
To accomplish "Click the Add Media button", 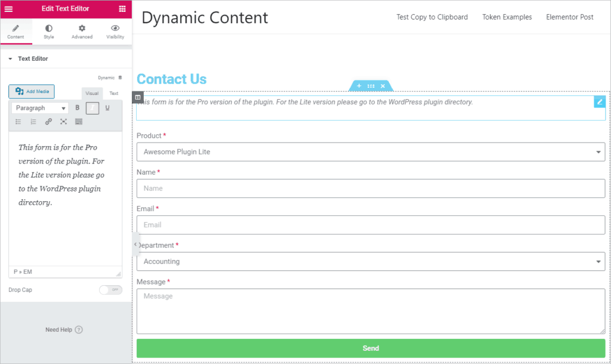I will [32, 91].
